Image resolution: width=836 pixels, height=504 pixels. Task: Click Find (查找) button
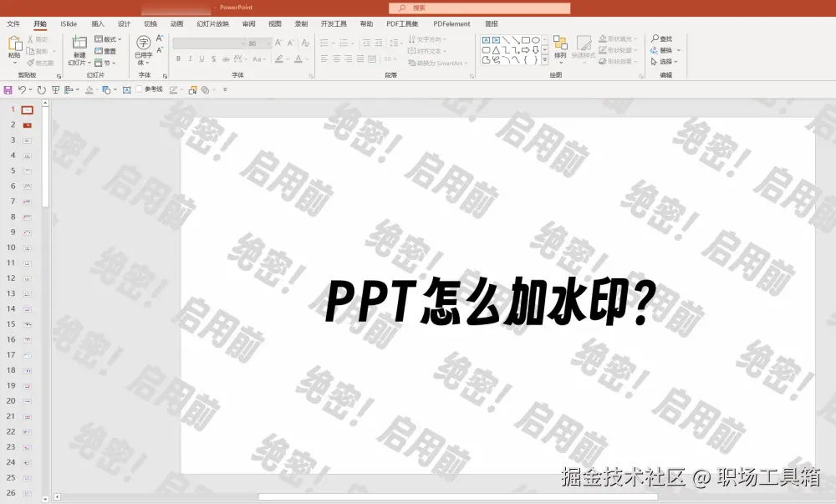pyautogui.click(x=661, y=39)
